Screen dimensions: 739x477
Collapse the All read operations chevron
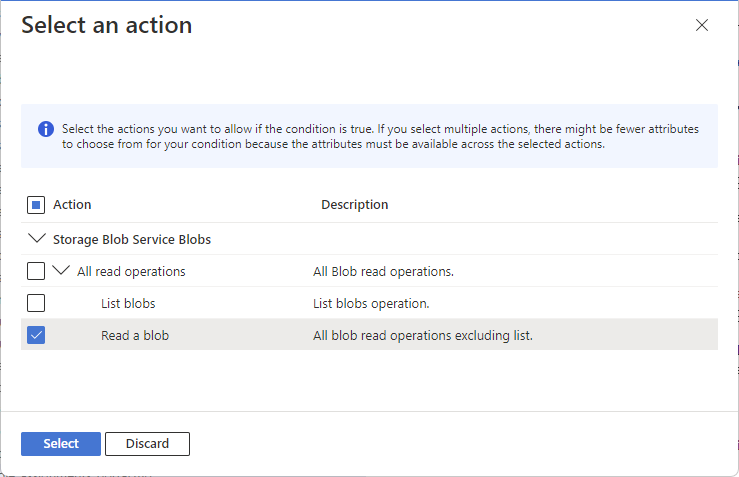(62, 271)
